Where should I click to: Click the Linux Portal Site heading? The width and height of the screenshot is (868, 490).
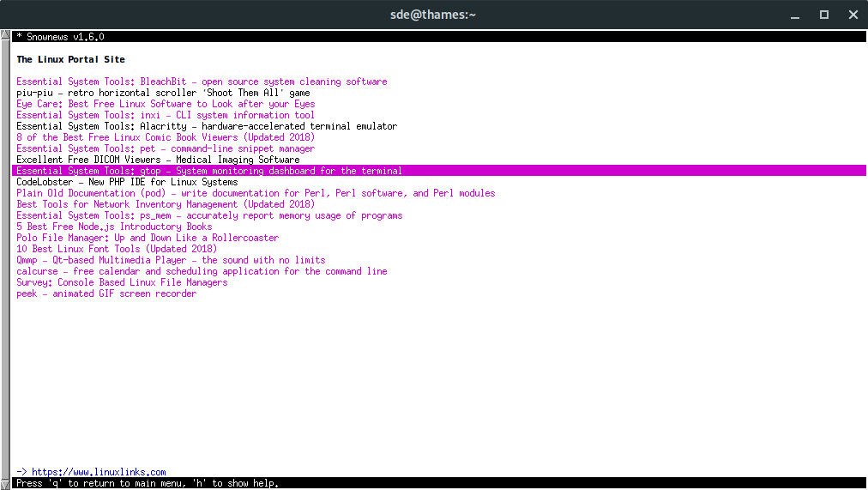pos(70,59)
